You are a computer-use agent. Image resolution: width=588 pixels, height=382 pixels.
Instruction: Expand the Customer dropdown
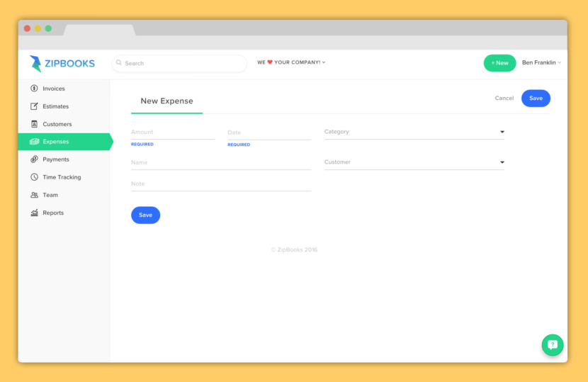point(414,162)
